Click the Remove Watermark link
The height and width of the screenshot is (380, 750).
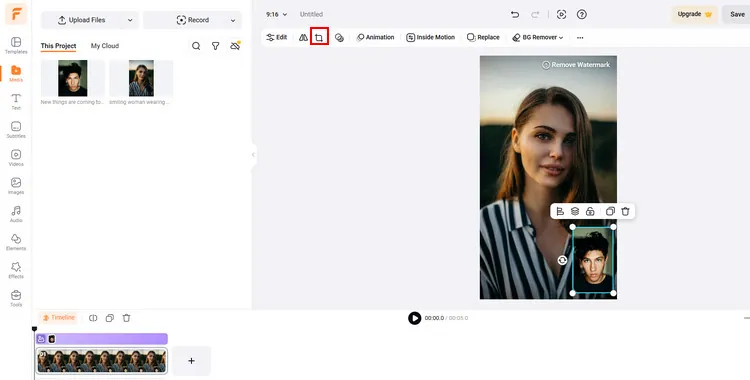tap(576, 65)
